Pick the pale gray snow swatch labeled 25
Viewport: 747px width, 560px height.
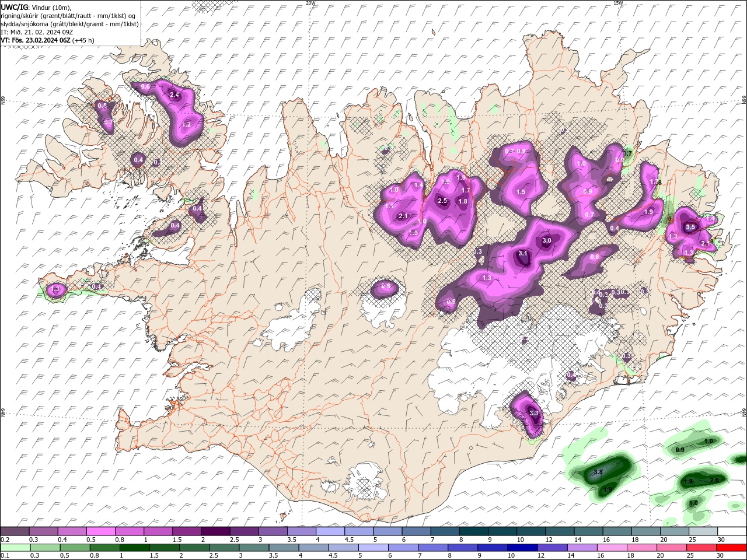click(x=703, y=531)
